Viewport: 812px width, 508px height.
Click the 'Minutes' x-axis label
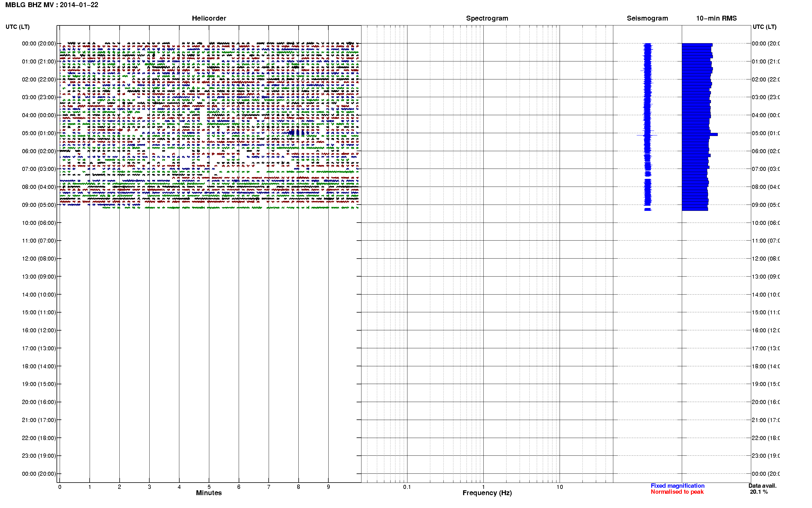209,493
